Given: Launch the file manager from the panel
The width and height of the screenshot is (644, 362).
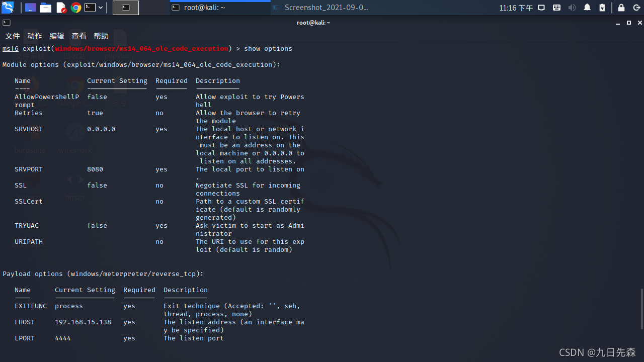Looking at the screenshot, I should point(46,8).
